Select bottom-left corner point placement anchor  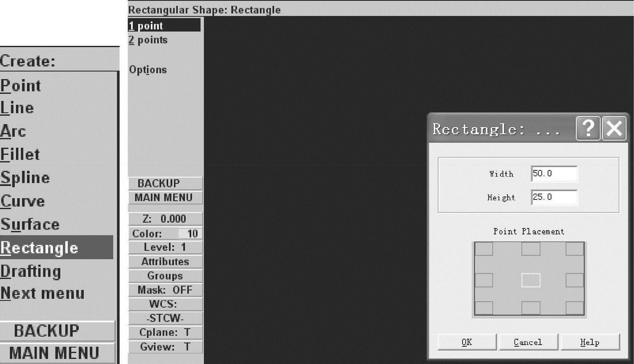[484, 308]
